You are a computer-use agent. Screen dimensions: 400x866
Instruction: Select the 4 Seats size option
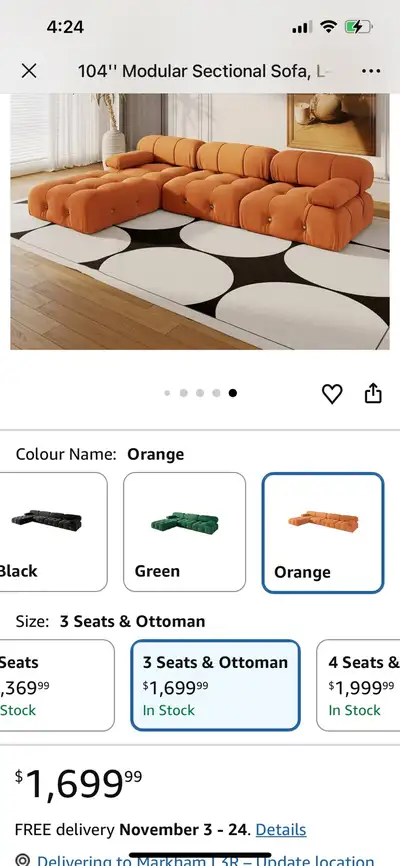click(x=358, y=685)
